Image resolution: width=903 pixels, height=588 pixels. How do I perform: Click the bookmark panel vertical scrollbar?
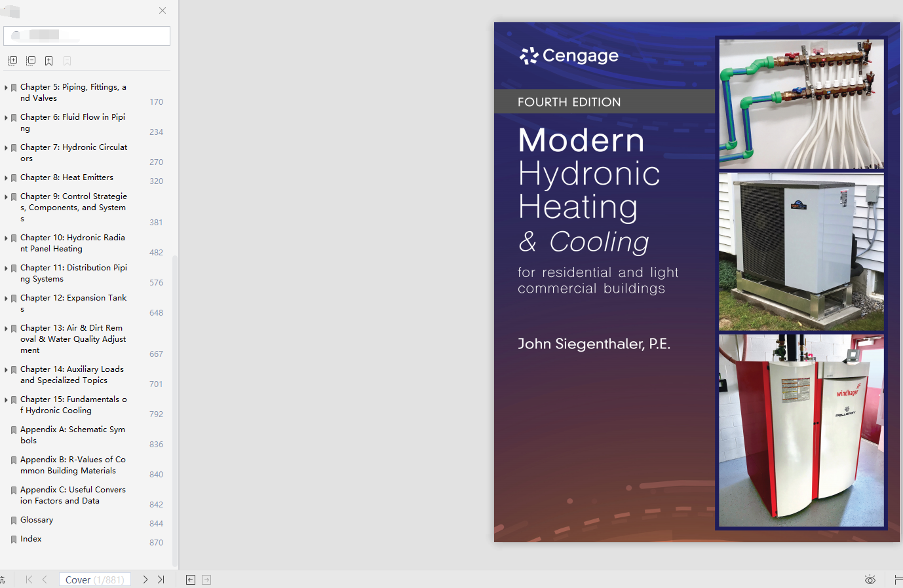[174, 411]
